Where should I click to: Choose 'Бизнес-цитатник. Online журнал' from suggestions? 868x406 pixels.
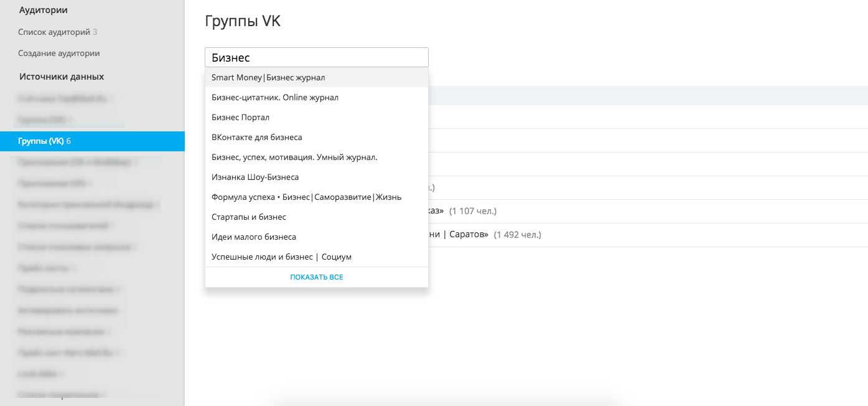275,98
